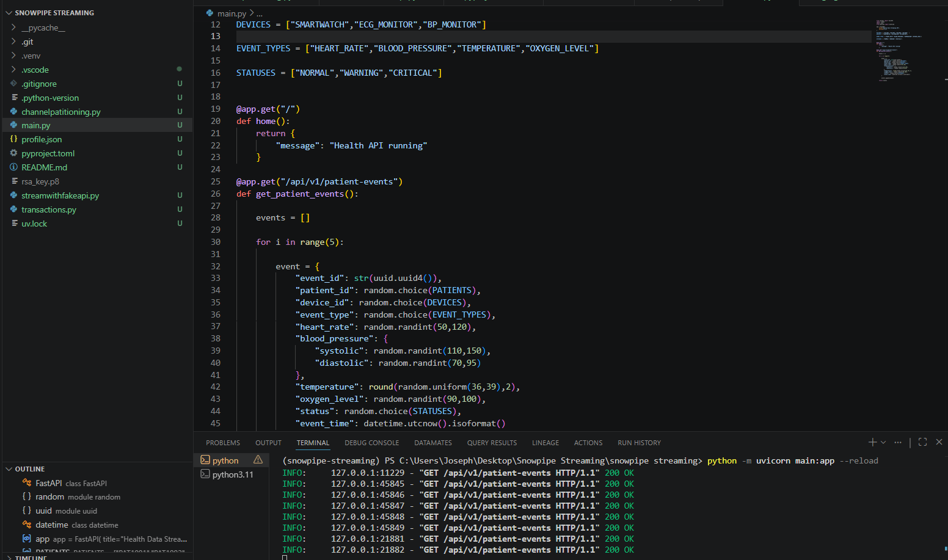Image resolution: width=948 pixels, height=560 pixels.
Task: Open the launch profile dropdown beside the plus icon
Action: (x=883, y=442)
